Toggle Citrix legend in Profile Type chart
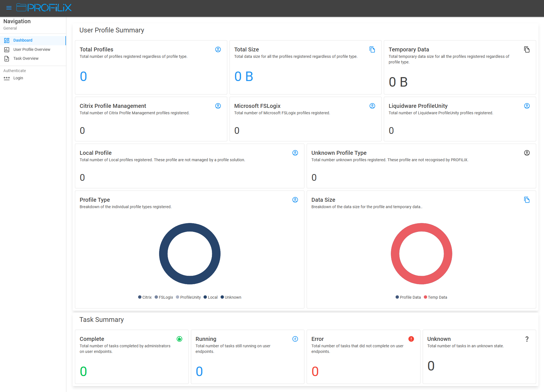Screen dimensions: 544x392 pos(145,297)
